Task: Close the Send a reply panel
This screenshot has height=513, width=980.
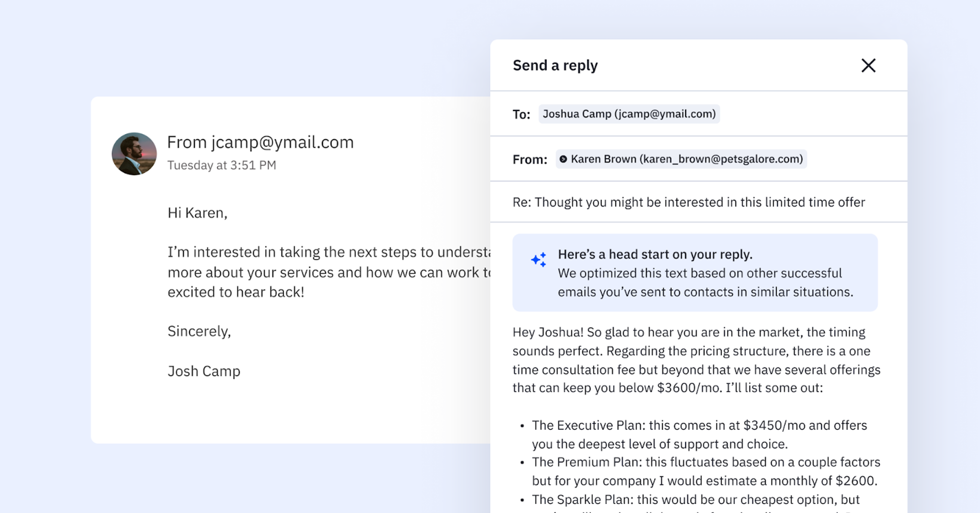Action: pos(868,65)
